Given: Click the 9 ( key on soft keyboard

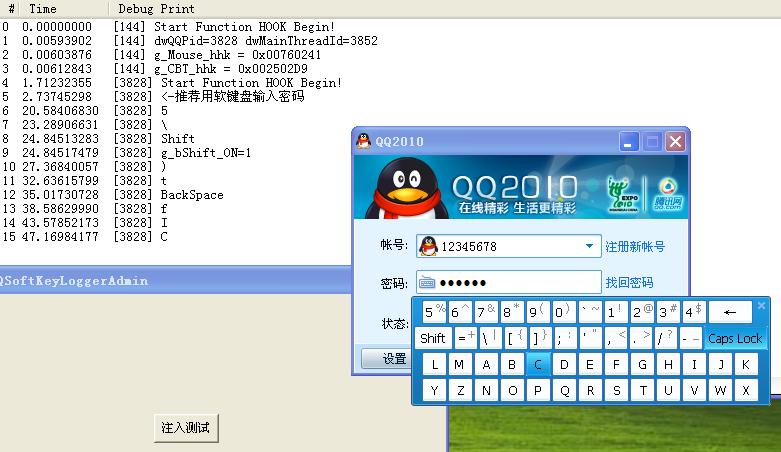Looking at the screenshot, I should [x=537, y=312].
